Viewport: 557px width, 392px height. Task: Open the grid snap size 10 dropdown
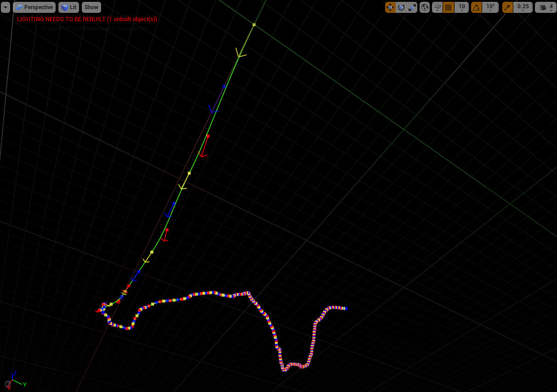462,7
